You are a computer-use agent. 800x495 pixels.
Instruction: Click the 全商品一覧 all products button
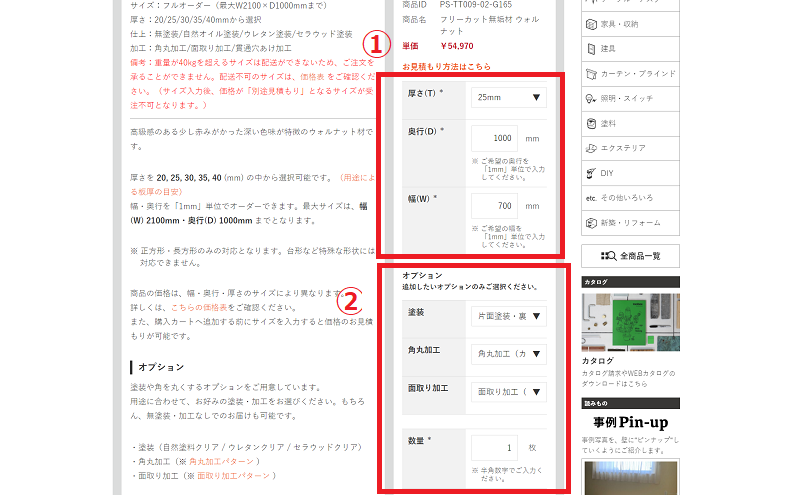pyautogui.click(x=630, y=256)
